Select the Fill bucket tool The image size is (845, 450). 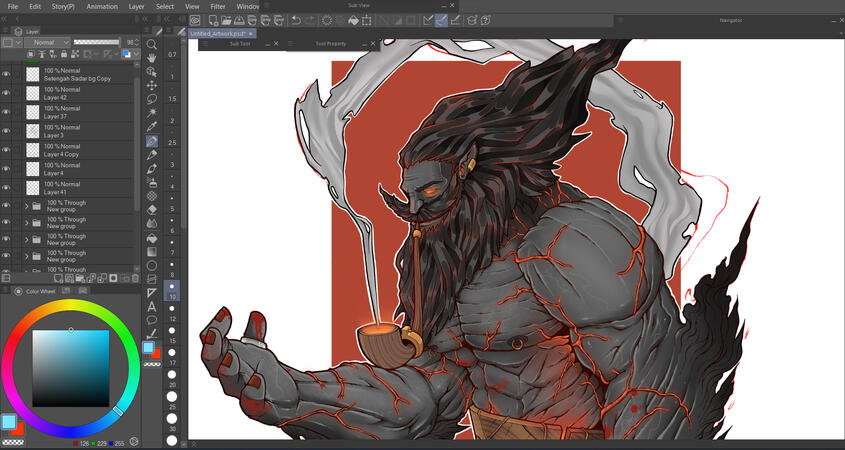(151, 238)
